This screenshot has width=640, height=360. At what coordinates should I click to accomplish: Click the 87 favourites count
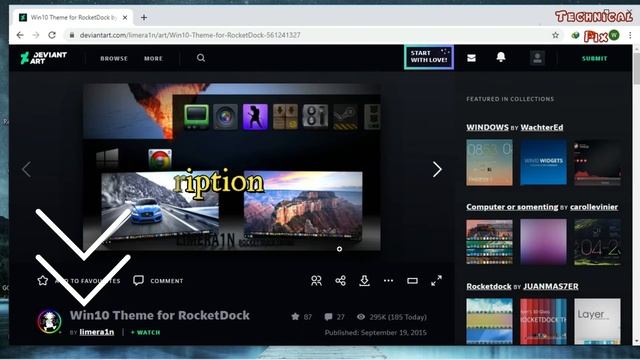pyautogui.click(x=302, y=317)
